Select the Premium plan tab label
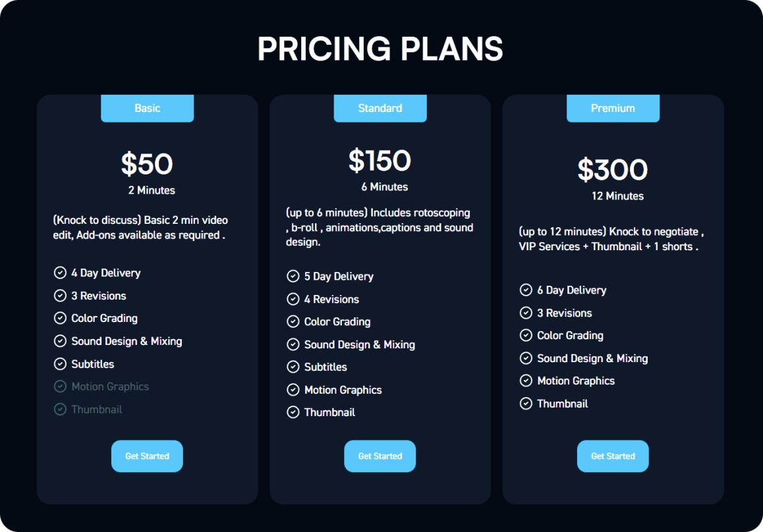 click(x=613, y=109)
